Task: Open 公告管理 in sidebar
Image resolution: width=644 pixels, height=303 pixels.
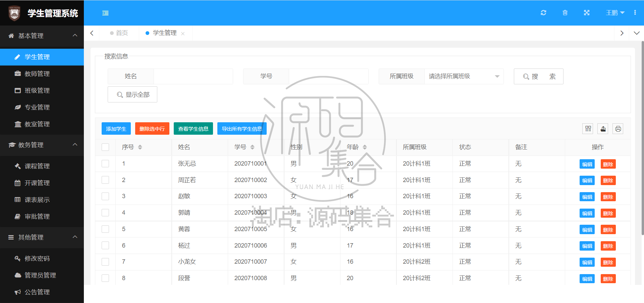Action: pos(42,292)
